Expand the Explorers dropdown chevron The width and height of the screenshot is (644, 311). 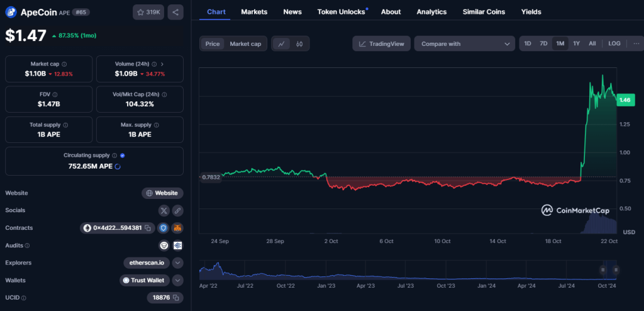177,263
